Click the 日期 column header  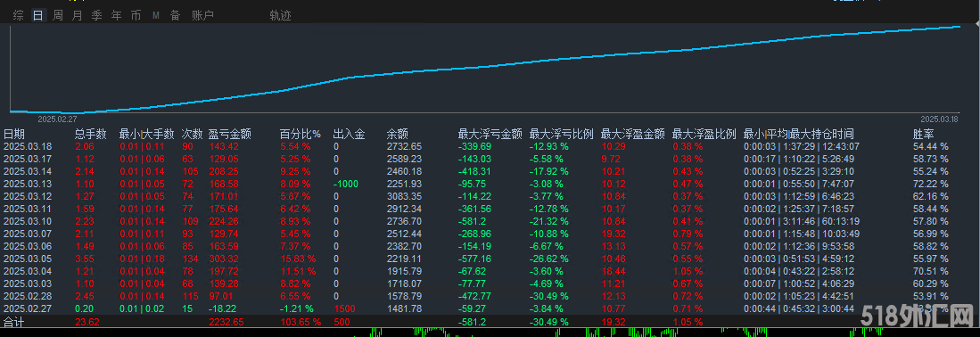tap(14, 134)
